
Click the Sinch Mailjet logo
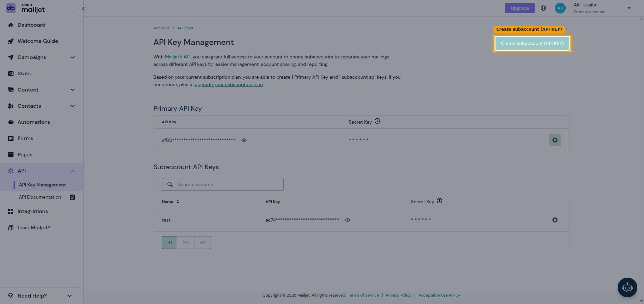(x=25, y=8)
